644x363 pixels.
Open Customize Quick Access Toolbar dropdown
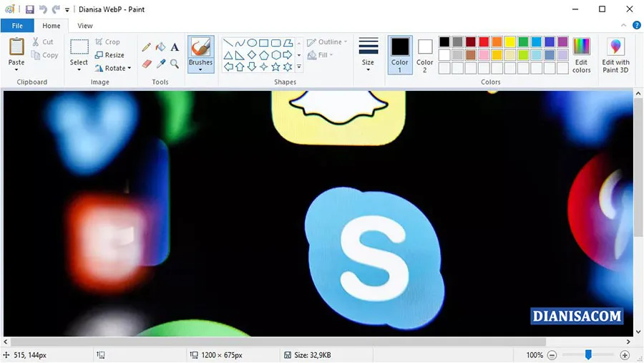67,9
